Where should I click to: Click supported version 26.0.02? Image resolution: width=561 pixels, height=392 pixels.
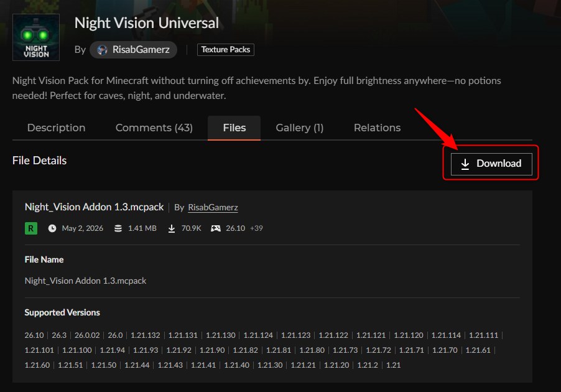(x=87, y=335)
